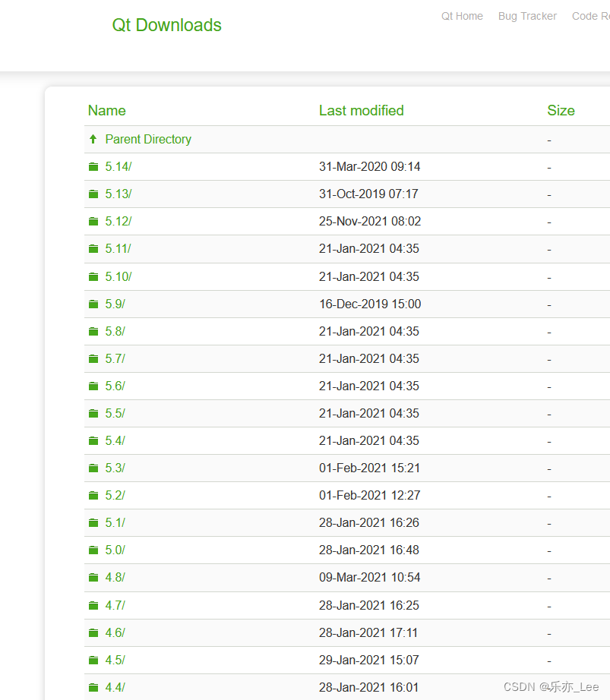The width and height of the screenshot is (610, 700).
Task: Select the date 28-Jan-2021 16:48
Action: pos(369,550)
